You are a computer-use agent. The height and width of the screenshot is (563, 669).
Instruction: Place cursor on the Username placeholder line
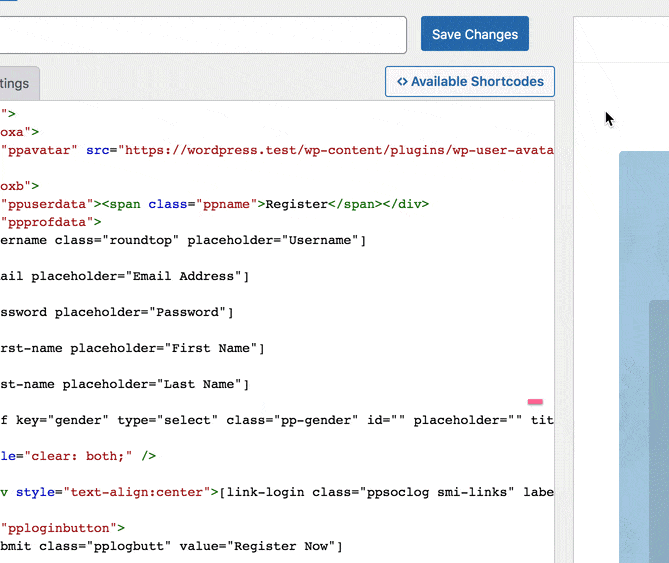click(183, 240)
